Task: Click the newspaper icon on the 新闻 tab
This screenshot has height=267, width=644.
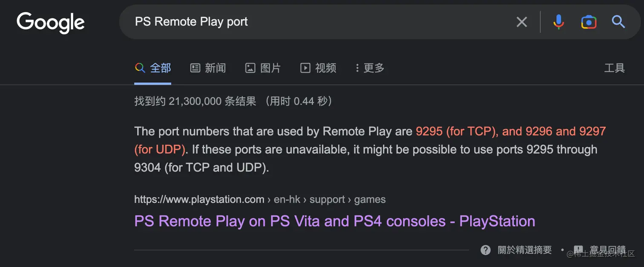Action: click(195, 68)
